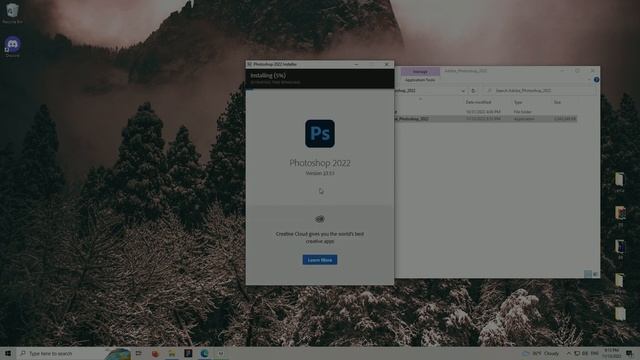Image resolution: width=640 pixels, height=360 pixels.
Task: Select the Photoshop_2022 application file row
Action: [x=486, y=119]
